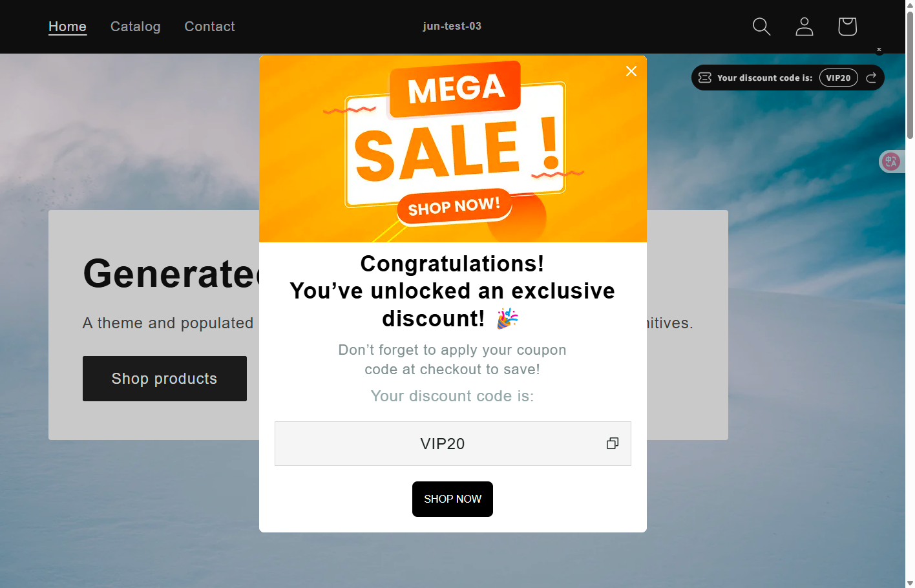Open the search icon in header
Screen dimensions: 915x588
tap(761, 26)
